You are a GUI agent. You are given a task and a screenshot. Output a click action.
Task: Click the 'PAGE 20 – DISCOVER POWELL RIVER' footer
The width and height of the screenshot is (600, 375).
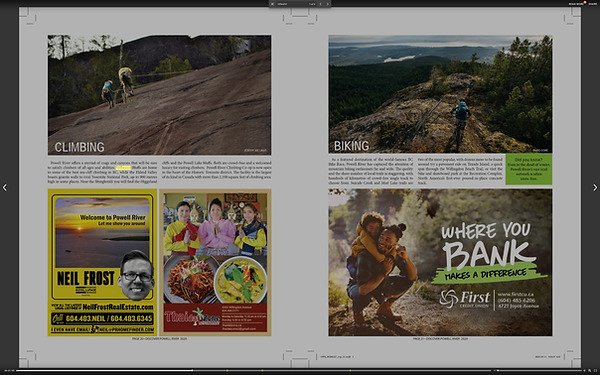point(160,339)
